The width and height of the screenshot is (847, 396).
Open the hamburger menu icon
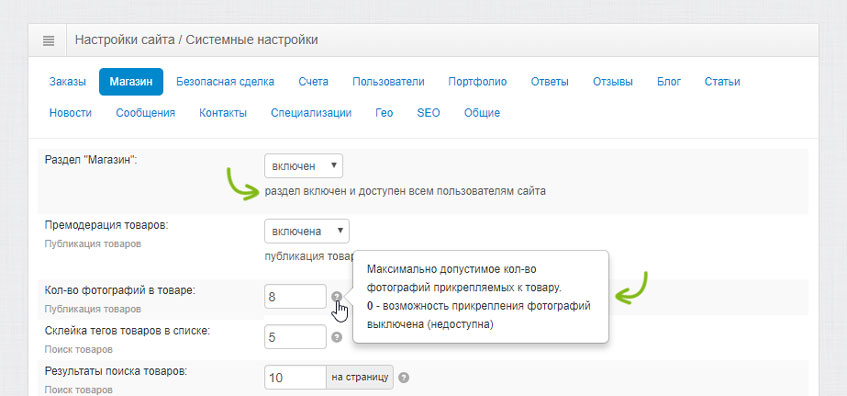[x=48, y=40]
